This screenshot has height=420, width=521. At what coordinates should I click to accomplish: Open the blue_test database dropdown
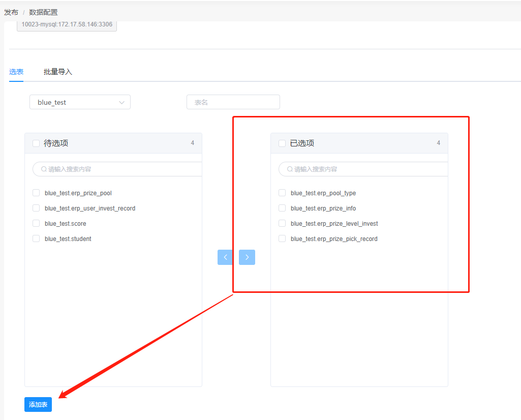click(x=80, y=102)
